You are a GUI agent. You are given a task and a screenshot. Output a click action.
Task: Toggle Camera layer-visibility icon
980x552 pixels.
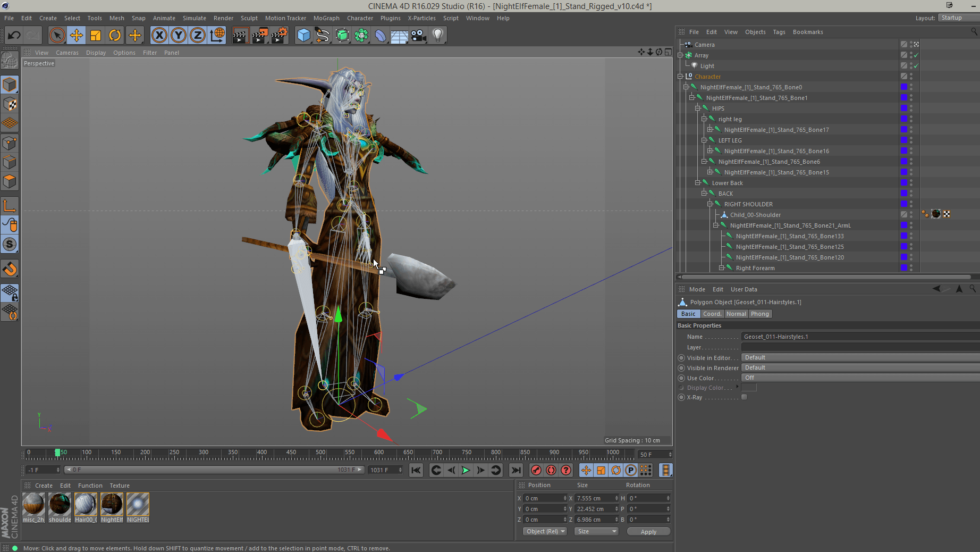(x=903, y=45)
